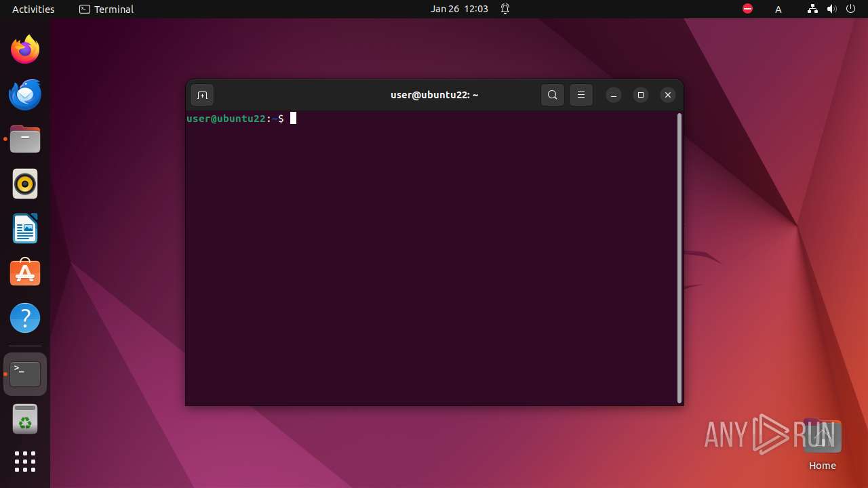868x488 pixels.
Task: Minimize the terminal window
Action: [614, 95]
